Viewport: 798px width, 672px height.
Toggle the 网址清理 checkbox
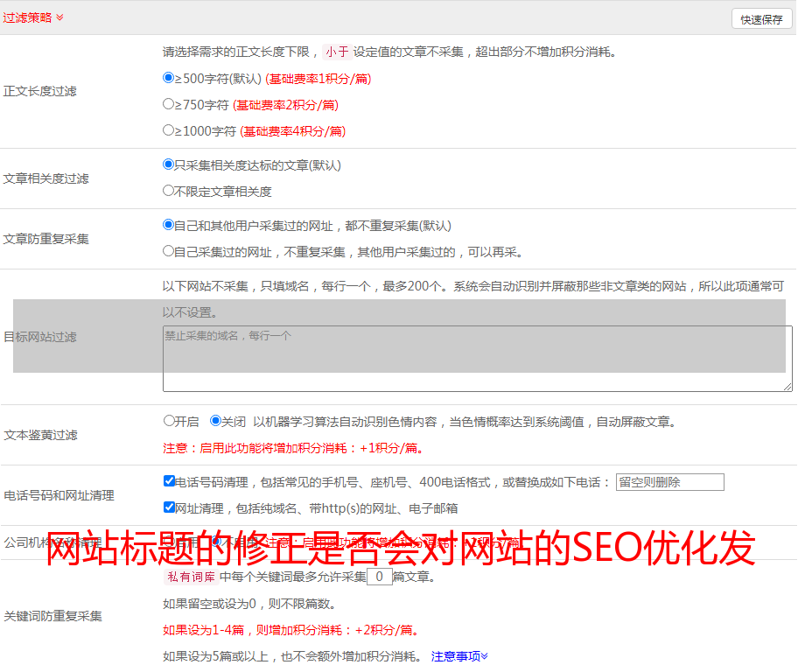tap(170, 507)
